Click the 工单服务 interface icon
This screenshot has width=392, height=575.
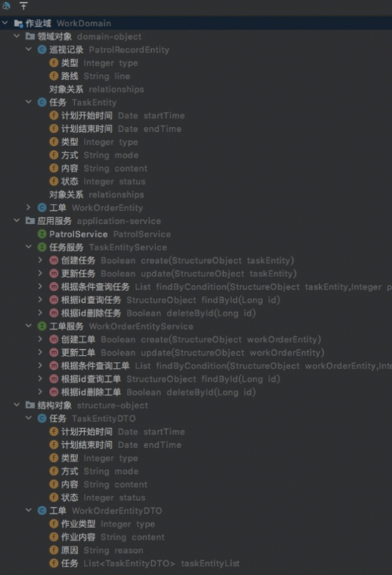42,326
